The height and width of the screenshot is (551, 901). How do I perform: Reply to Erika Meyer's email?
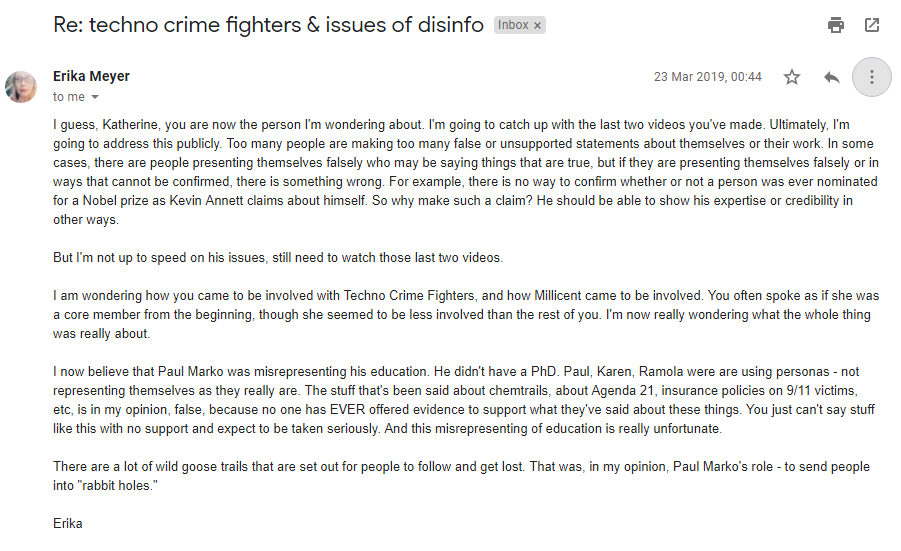(x=831, y=77)
